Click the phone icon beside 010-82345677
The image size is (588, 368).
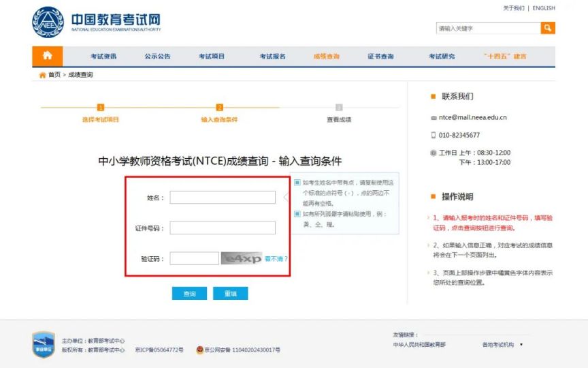[x=434, y=135]
